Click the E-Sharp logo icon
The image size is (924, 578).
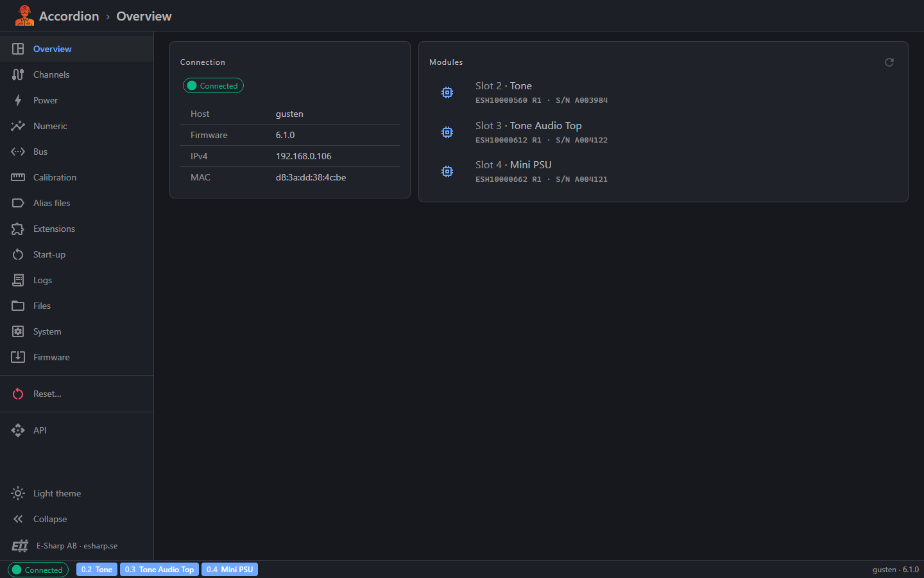pos(20,546)
